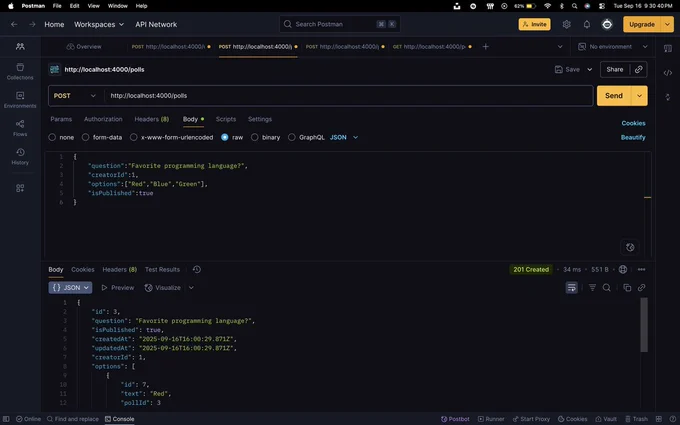Screen dimensions: 680x425
Task: Open response history clock icon
Action: coord(196,269)
